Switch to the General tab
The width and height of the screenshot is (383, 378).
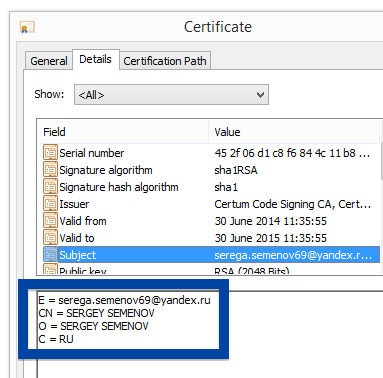pyautogui.click(x=49, y=61)
